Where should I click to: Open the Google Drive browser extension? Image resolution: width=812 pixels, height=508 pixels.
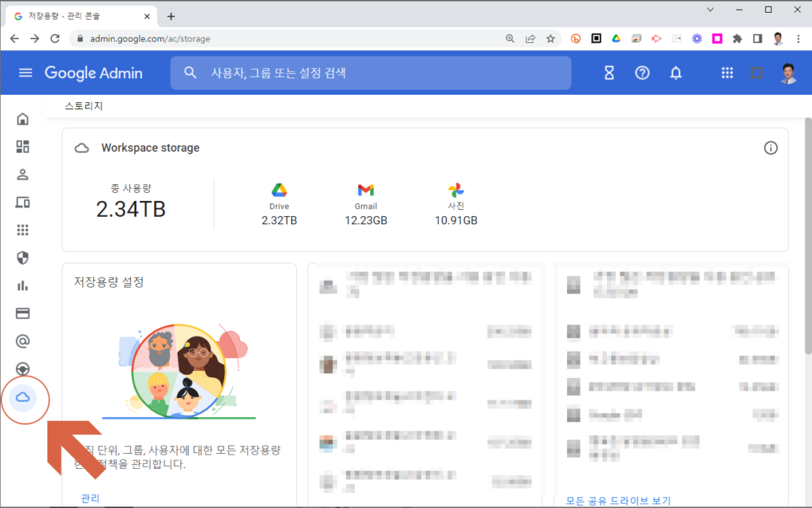pyautogui.click(x=617, y=39)
